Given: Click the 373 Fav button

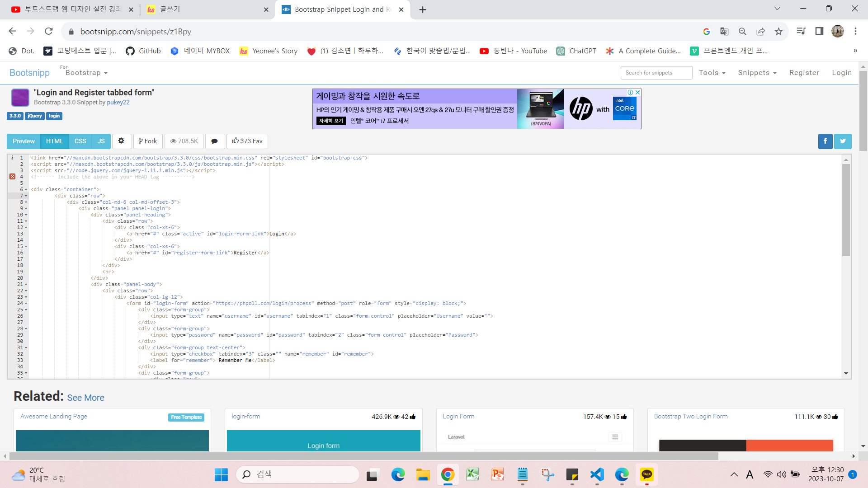Looking at the screenshot, I should click(247, 141).
